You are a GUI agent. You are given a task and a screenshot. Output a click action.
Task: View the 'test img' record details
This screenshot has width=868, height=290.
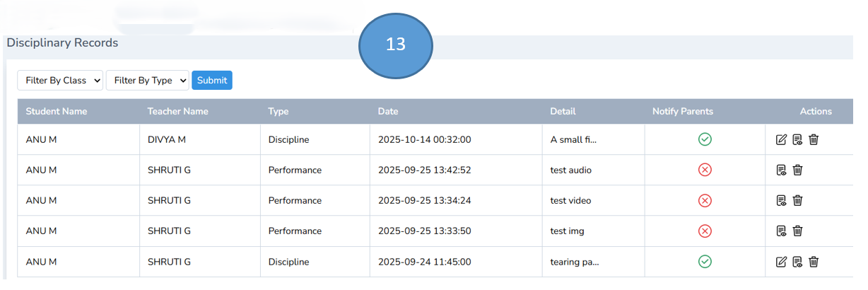pyautogui.click(x=781, y=231)
